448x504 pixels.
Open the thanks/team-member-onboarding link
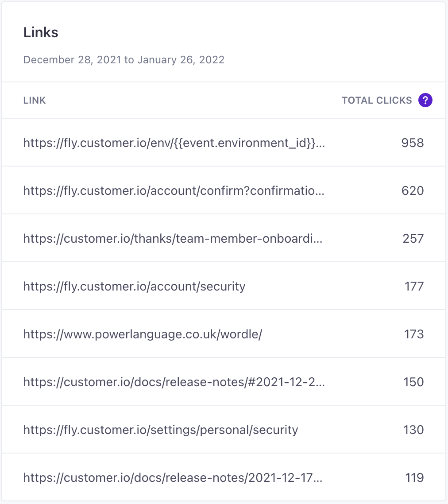click(173, 239)
